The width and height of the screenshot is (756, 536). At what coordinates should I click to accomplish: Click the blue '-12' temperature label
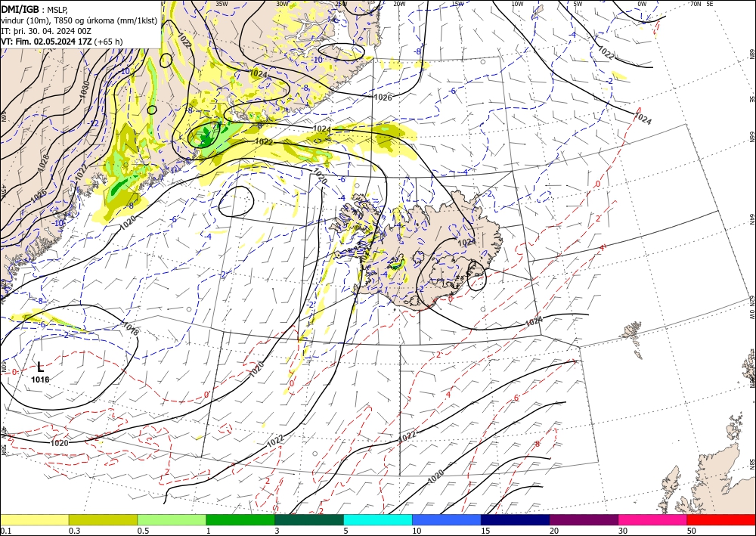coord(94,123)
